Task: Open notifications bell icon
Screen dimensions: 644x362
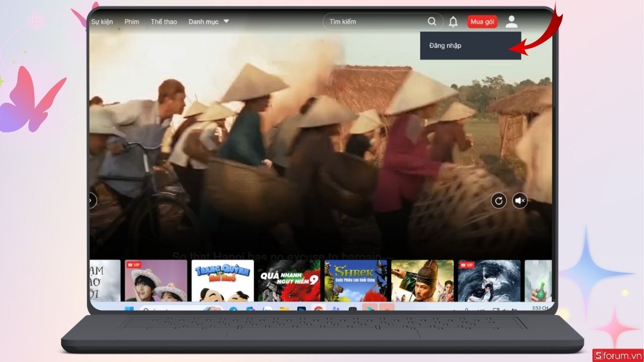Action: tap(453, 22)
